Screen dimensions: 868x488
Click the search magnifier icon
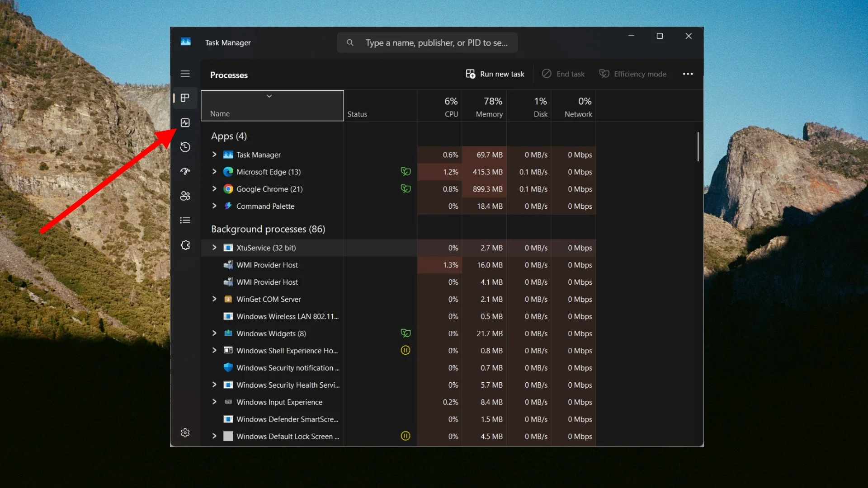point(350,42)
